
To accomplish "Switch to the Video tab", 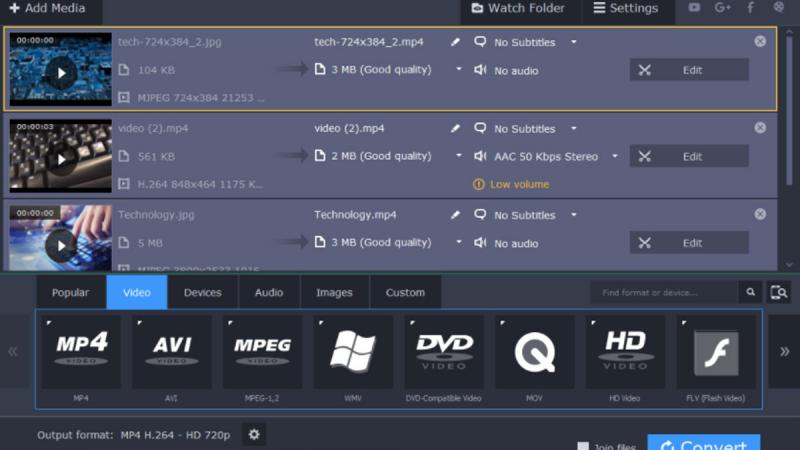I will pyautogui.click(x=137, y=292).
